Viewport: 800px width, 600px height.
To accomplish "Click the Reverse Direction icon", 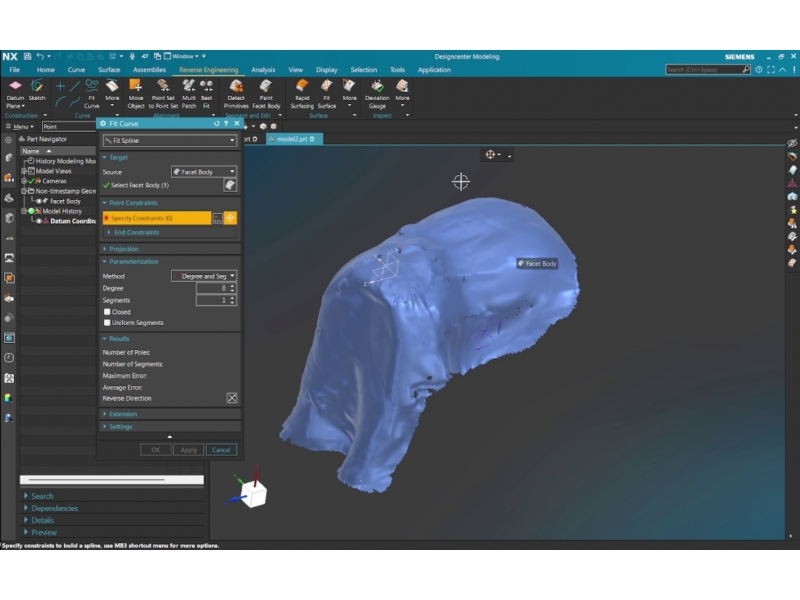I will 232,398.
